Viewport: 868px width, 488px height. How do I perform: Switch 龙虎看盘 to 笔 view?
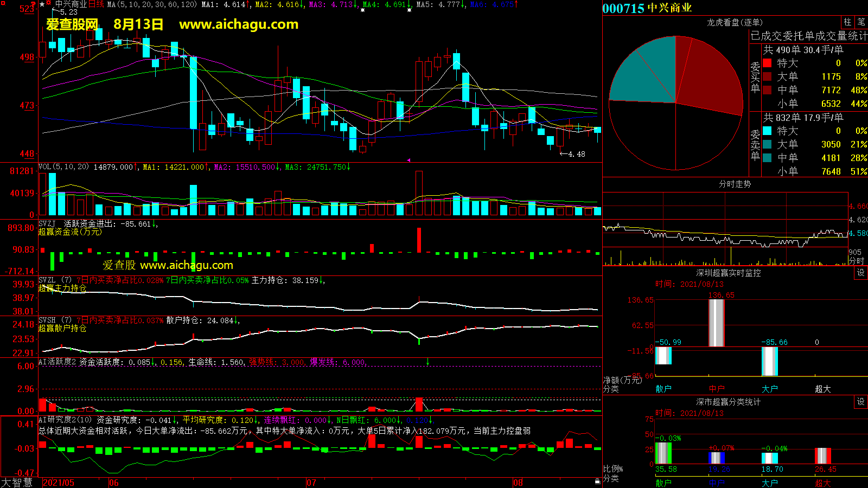click(x=861, y=22)
